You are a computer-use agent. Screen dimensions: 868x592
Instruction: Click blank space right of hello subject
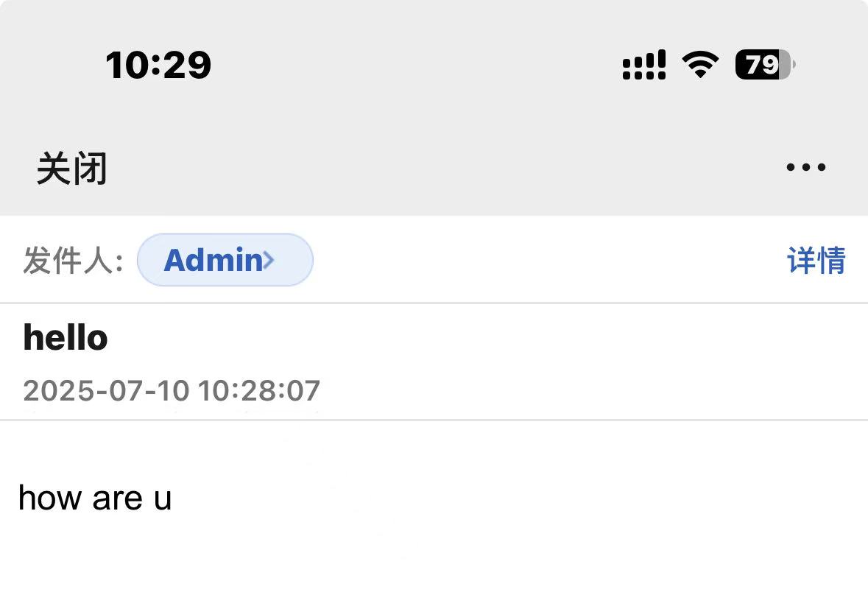coord(487,337)
